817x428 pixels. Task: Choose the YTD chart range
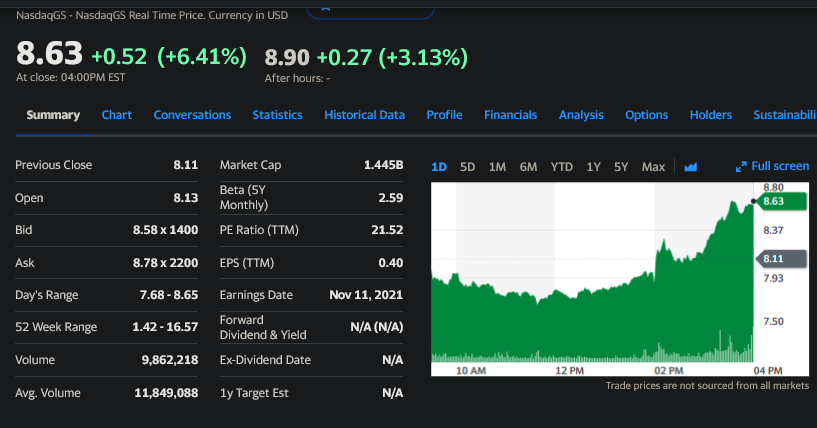(x=562, y=166)
